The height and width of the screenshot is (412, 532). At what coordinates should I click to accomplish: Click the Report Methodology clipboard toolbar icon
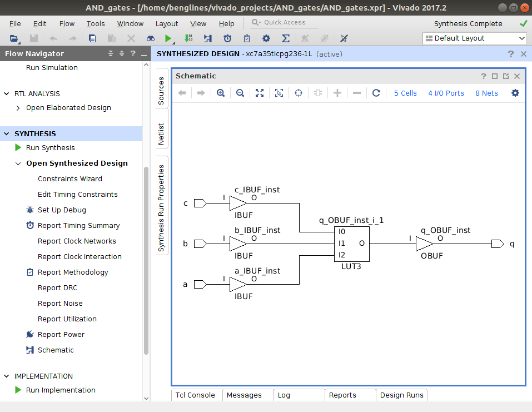[x=247, y=38]
